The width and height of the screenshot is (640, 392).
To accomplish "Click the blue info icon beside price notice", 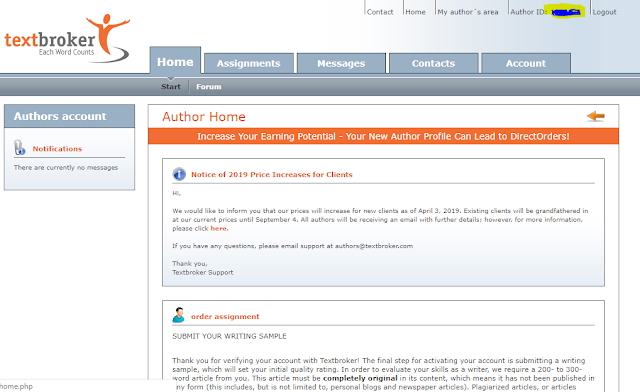I will coord(179,174).
